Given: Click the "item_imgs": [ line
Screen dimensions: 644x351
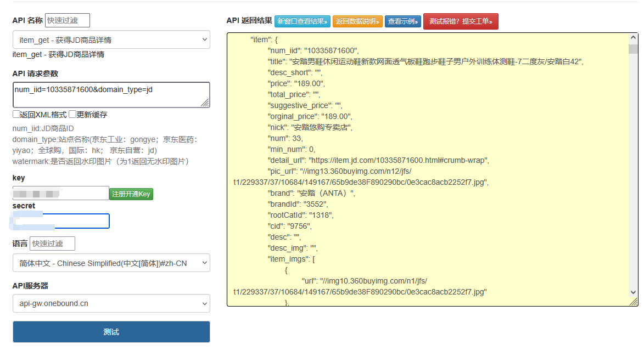Looking at the screenshot, I should [292, 259].
